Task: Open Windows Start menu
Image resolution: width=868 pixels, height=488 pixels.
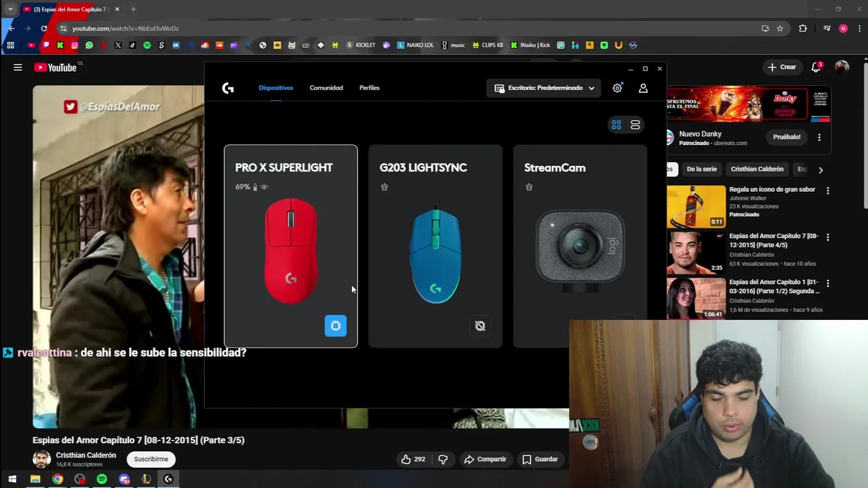Action: click(12, 479)
